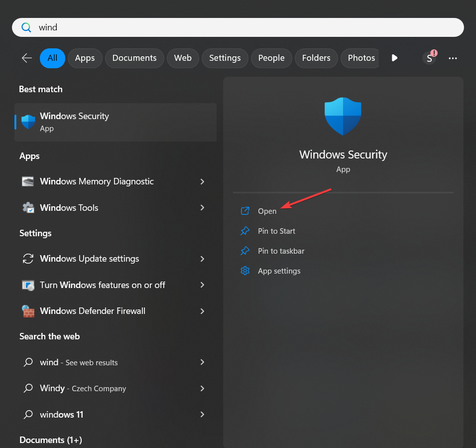Select 'wind - See web results' text

point(79,362)
